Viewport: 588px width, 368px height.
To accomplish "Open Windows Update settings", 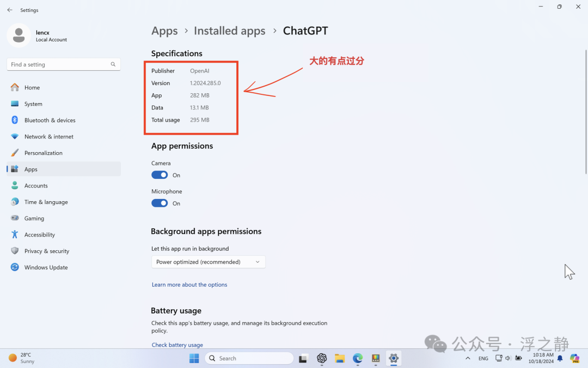I will (64, 267).
